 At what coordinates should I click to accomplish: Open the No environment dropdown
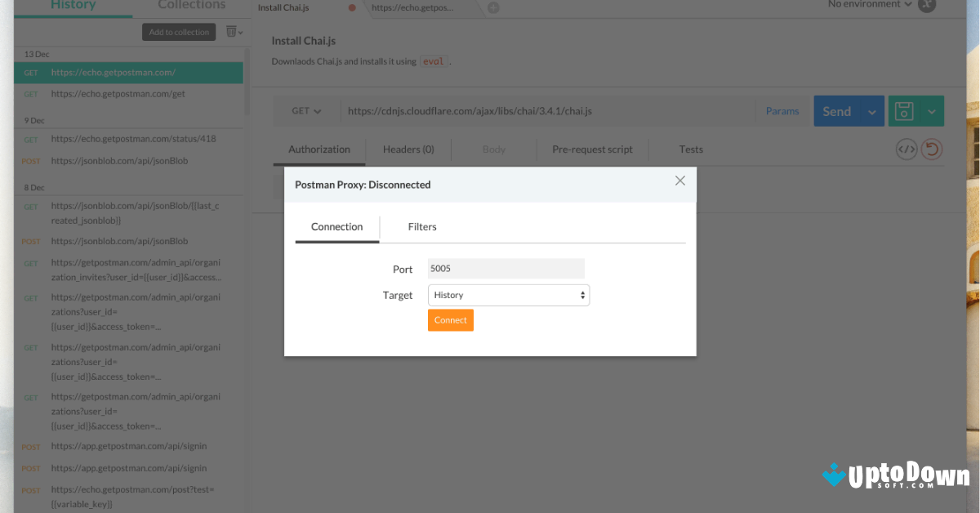[x=868, y=5]
